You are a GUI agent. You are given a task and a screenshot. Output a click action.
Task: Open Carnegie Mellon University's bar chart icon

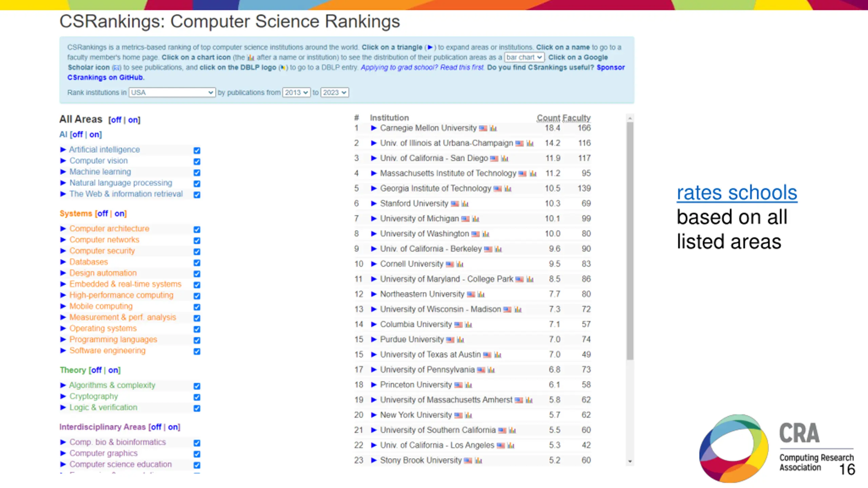click(x=493, y=128)
